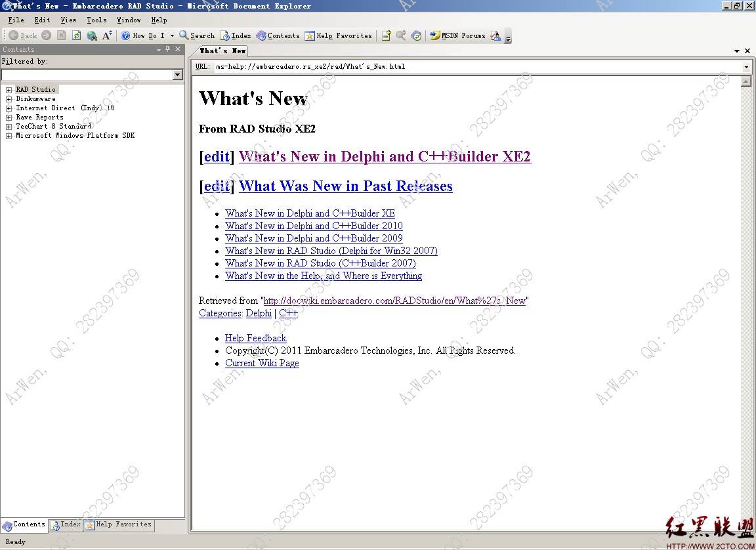Click the Refresh page toolbar icon
The height and width of the screenshot is (550, 756).
76,35
